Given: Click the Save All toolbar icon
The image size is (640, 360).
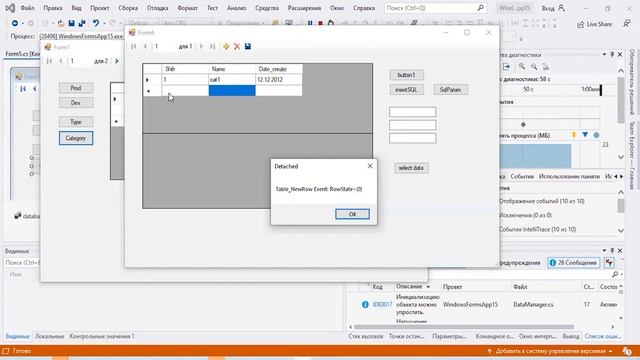Looking at the screenshot, I should click(x=82, y=23).
